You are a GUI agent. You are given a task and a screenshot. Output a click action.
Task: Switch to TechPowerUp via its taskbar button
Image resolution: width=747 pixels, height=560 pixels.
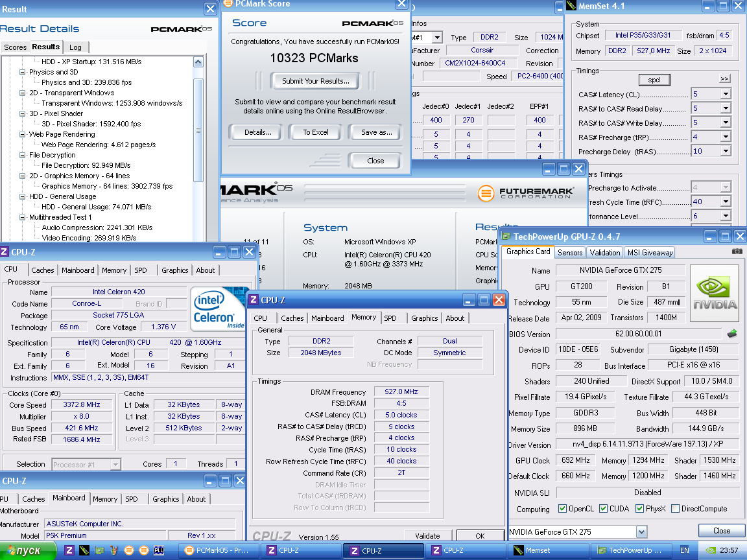point(630,550)
